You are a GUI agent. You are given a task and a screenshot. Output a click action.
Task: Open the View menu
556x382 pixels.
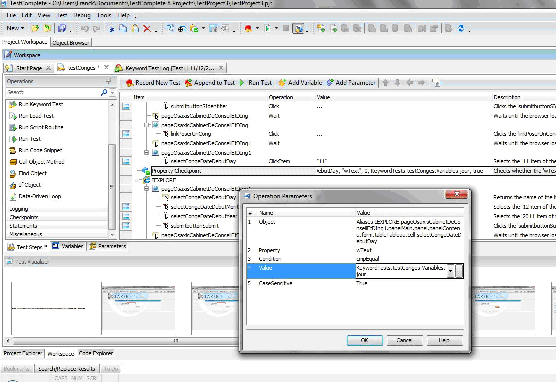pos(44,15)
